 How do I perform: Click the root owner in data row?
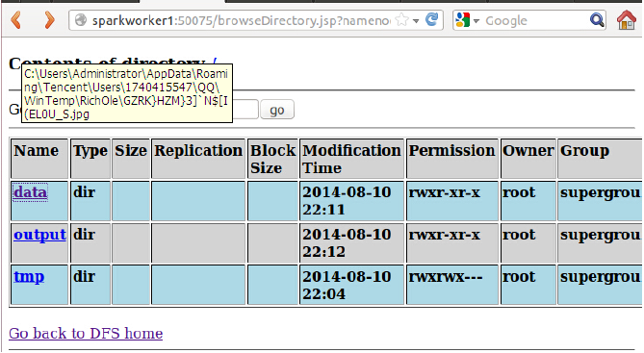point(519,192)
